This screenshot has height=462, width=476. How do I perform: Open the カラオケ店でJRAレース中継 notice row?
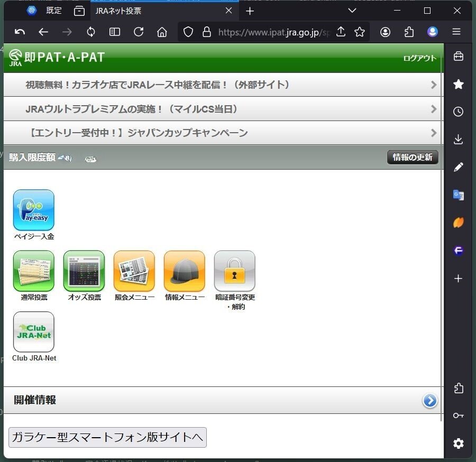(223, 85)
